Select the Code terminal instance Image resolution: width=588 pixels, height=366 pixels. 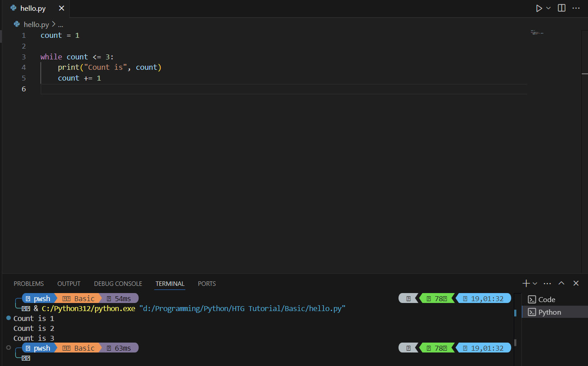(x=547, y=299)
